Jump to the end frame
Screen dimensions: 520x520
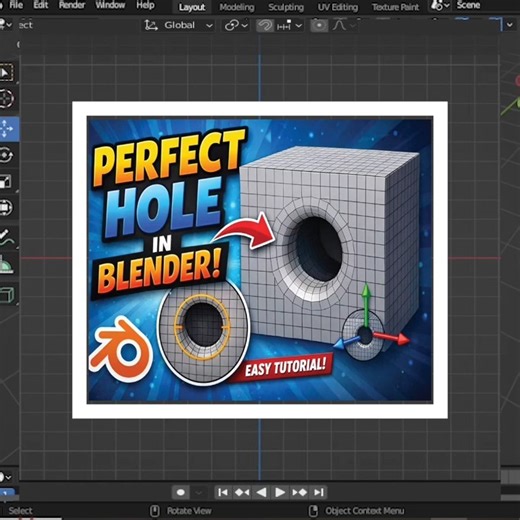tap(319, 492)
